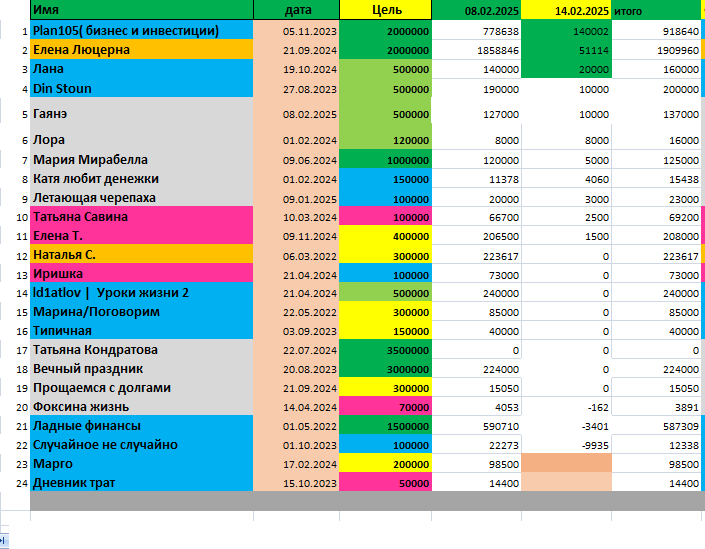Image resolution: width=705 pixels, height=549 pixels.
Task: Select the date cell 19.10.2024
Action: (x=296, y=69)
